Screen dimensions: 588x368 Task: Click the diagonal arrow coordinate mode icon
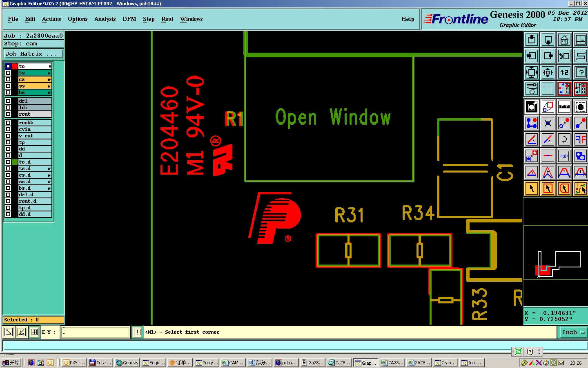[8, 332]
